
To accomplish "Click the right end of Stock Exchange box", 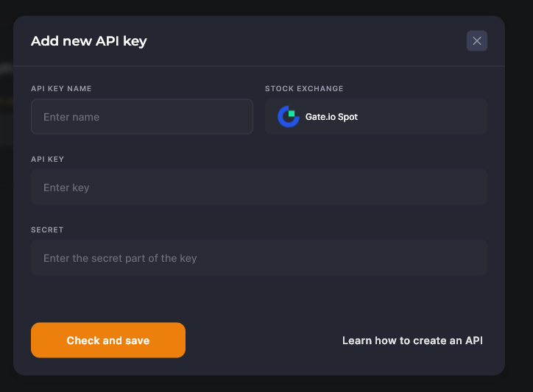I will click(476, 116).
